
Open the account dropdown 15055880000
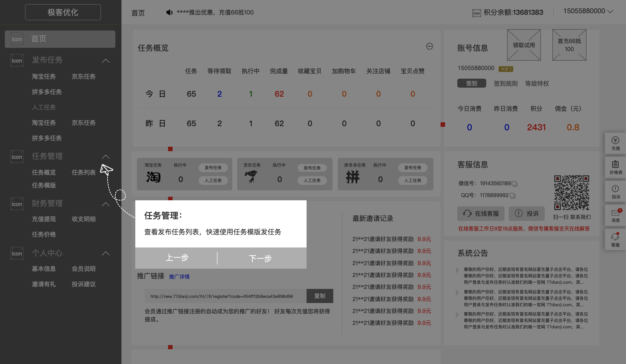(x=588, y=11)
